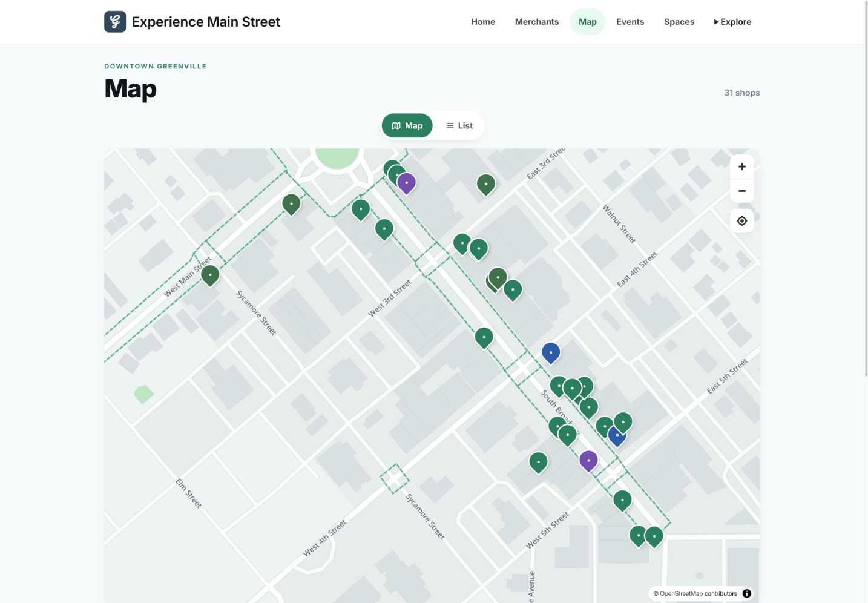The width and height of the screenshot is (868, 603).
Task: Open the Merchants page
Action: 537,22
